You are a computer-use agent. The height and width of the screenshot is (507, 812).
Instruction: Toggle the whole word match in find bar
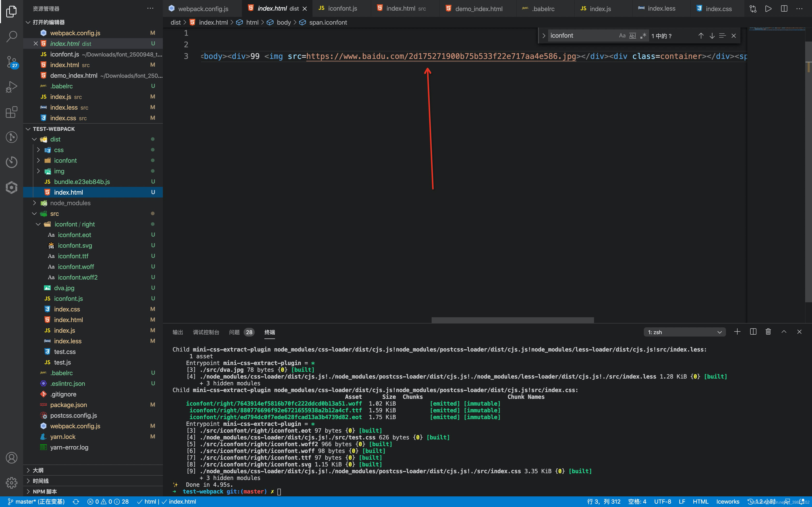pos(630,36)
